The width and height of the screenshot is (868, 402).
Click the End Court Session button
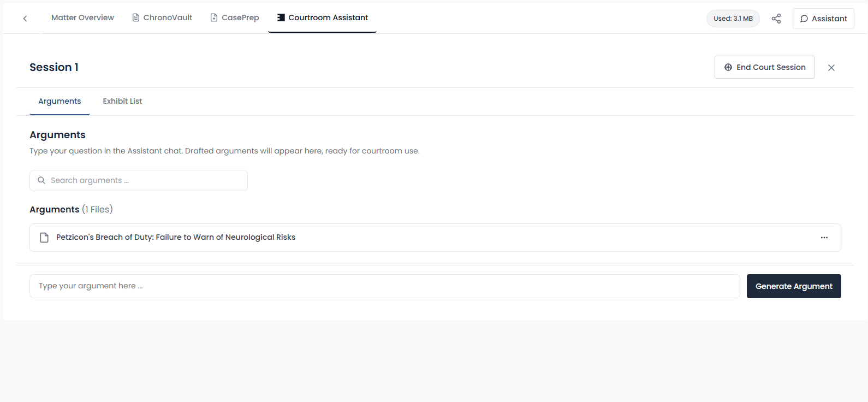764,67
